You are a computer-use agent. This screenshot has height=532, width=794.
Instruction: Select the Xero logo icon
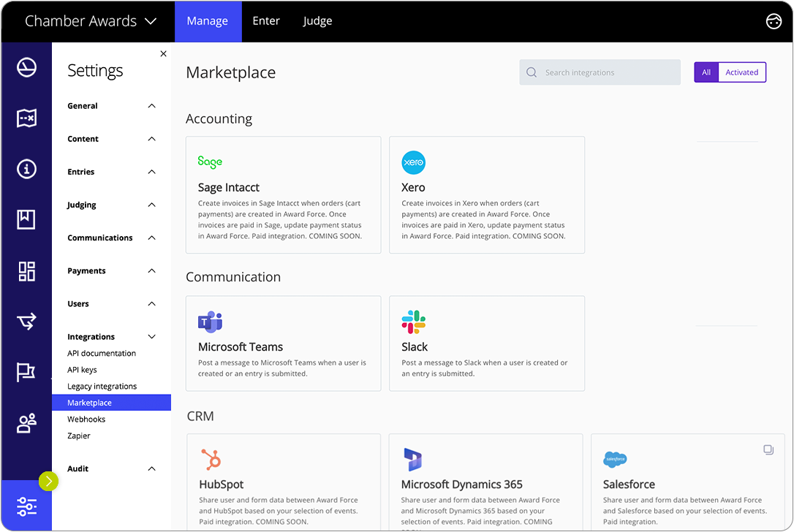[413, 162]
